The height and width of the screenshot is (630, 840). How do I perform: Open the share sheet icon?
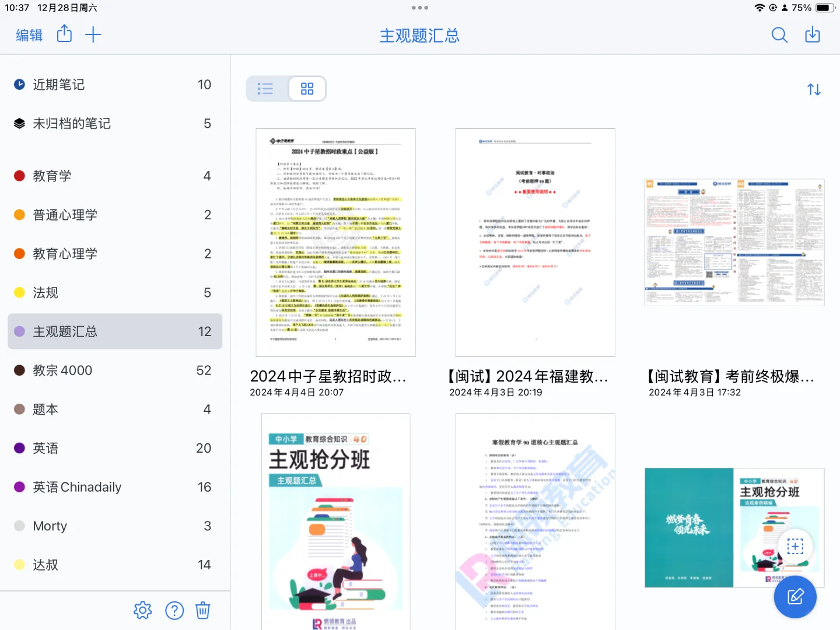coord(64,34)
